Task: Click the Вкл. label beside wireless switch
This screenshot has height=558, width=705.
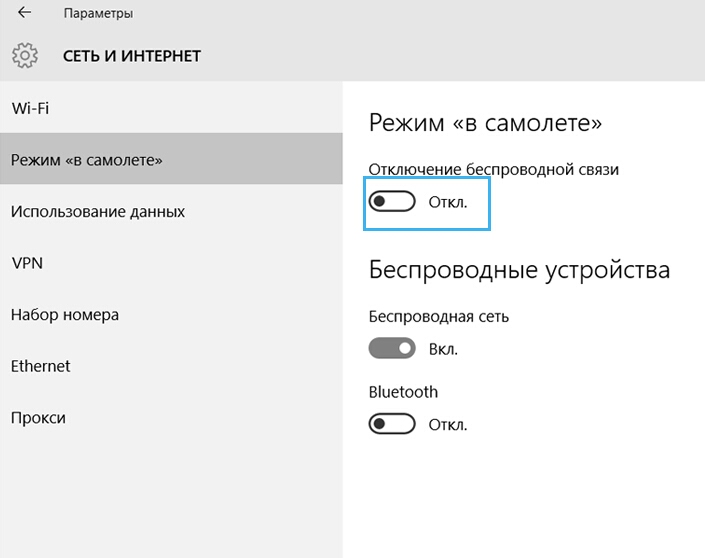Action: (443, 349)
